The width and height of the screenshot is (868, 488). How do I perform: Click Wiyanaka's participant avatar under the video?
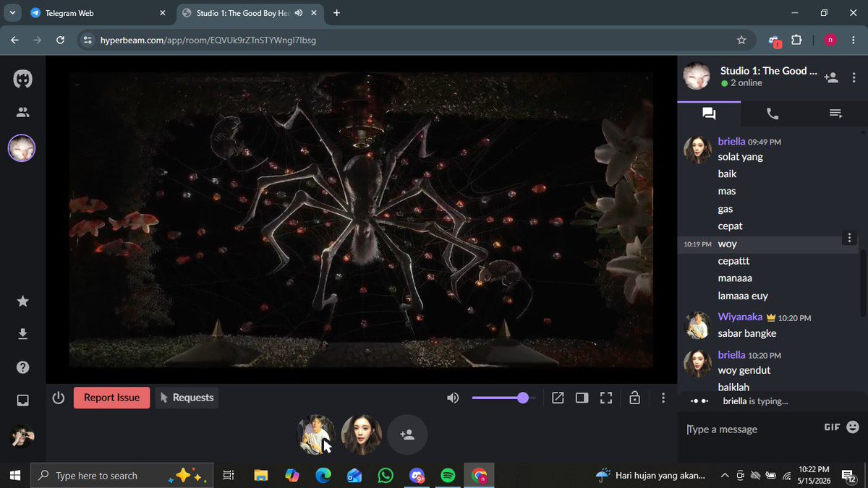point(316,435)
